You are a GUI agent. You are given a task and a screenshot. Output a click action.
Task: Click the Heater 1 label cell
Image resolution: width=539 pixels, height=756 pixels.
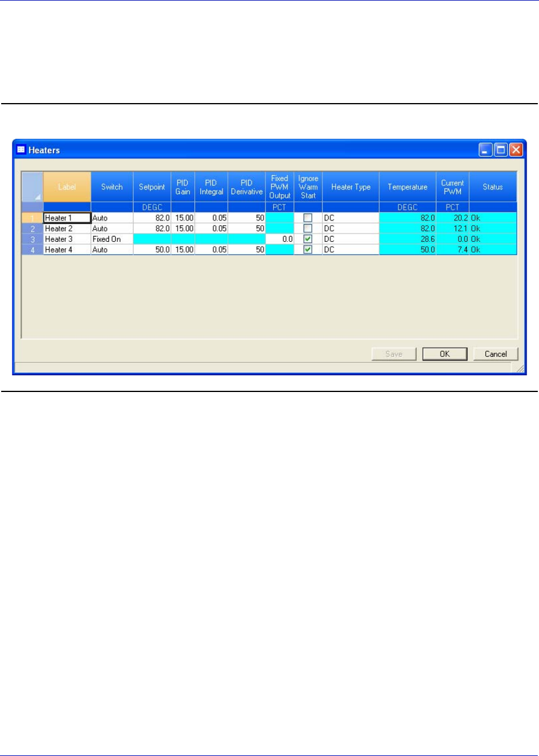coord(67,218)
